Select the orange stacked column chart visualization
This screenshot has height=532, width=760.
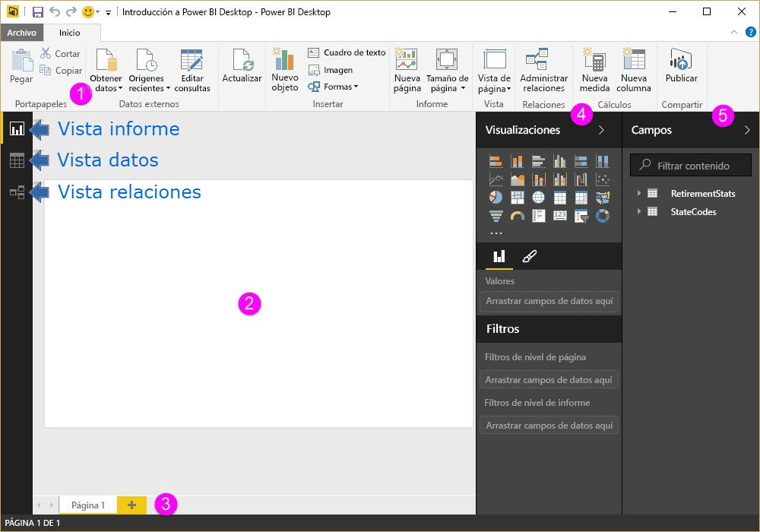[x=517, y=161]
